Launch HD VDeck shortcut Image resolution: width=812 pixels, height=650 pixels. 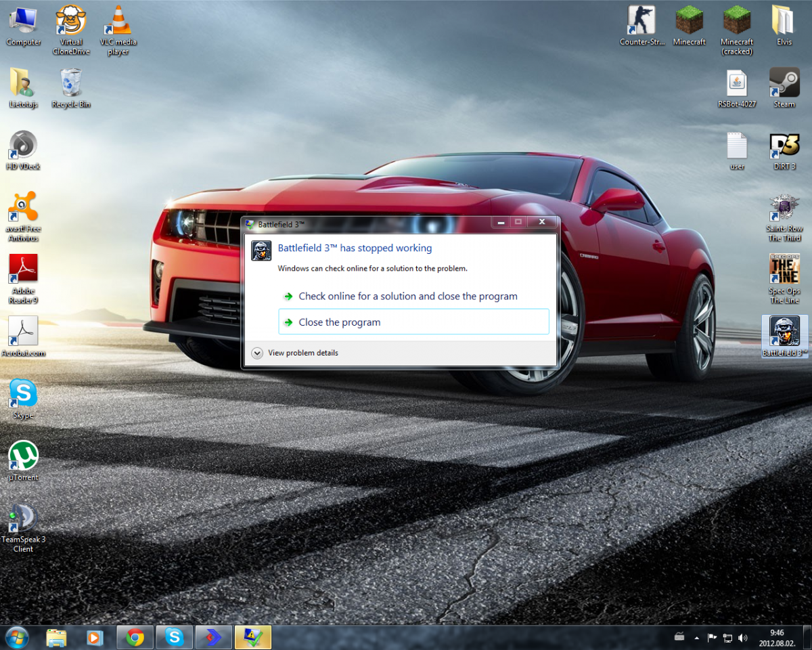click(x=23, y=150)
